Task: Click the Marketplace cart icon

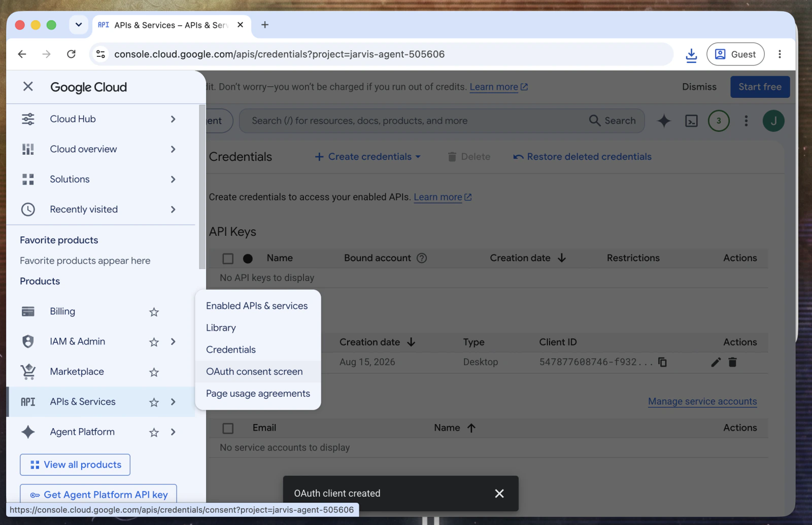Action: pyautogui.click(x=28, y=372)
